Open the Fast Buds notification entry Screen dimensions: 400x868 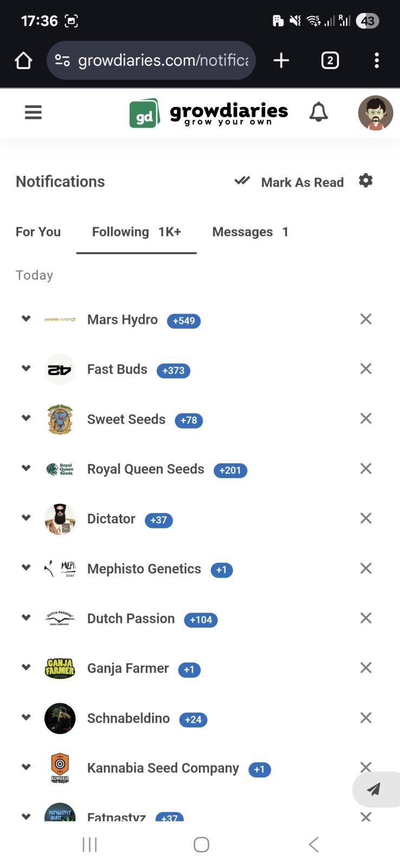click(x=117, y=369)
